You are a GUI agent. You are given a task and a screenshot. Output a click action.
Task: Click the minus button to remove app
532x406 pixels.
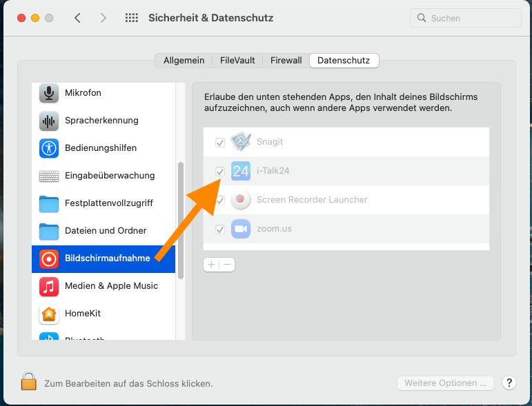(x=227, y=265)
